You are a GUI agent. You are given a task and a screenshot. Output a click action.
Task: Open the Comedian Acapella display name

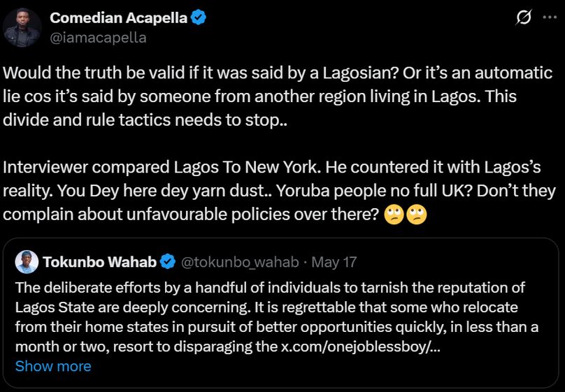point(118,19)
